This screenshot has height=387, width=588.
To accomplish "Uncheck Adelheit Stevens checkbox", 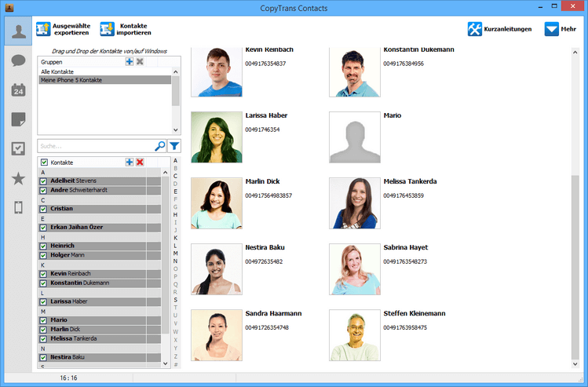I will tap(43, 181).
